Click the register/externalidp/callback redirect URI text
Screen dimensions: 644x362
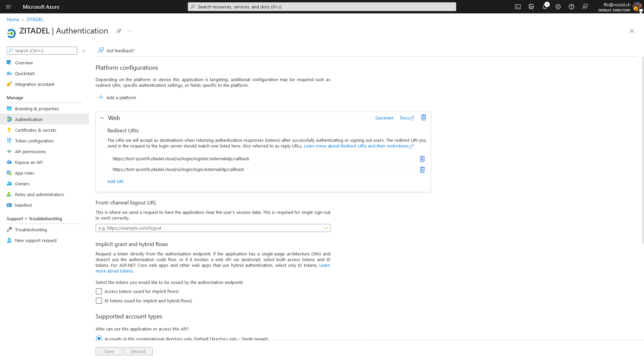[181, 159]
